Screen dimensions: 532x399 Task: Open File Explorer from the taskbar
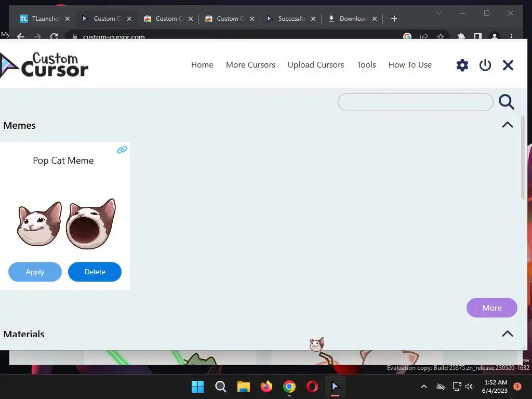(243, 387)
